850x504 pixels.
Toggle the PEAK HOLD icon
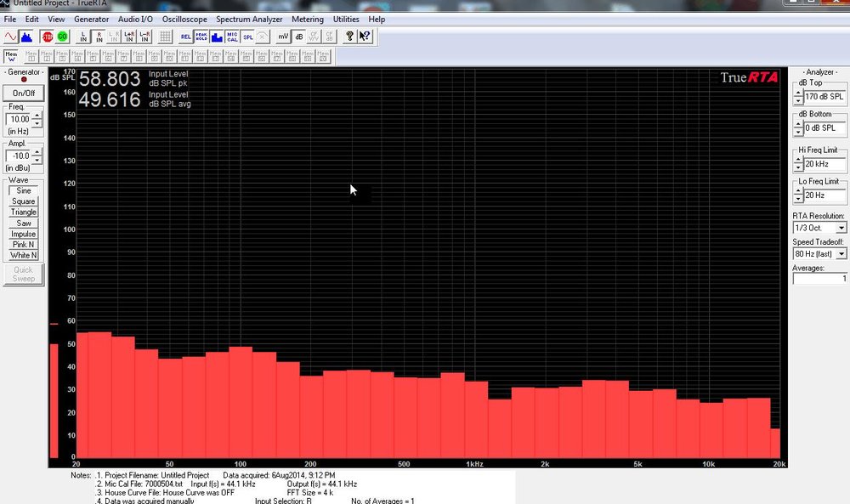point(201,37)
